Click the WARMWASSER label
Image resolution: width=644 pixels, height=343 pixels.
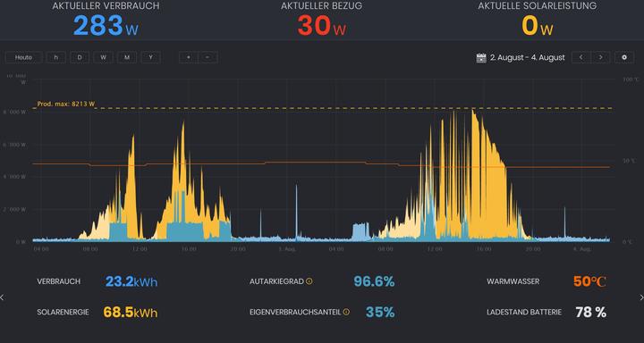point(513,282)
